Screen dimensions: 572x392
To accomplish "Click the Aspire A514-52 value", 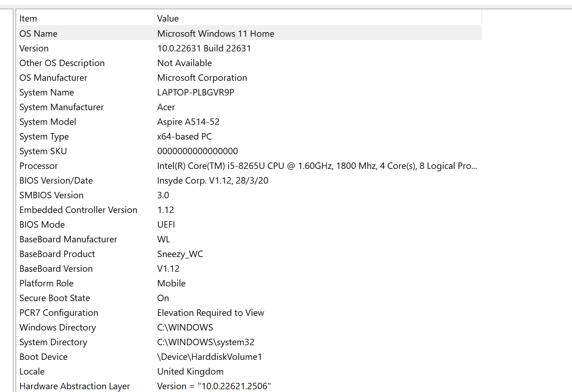I will [188, 122].
